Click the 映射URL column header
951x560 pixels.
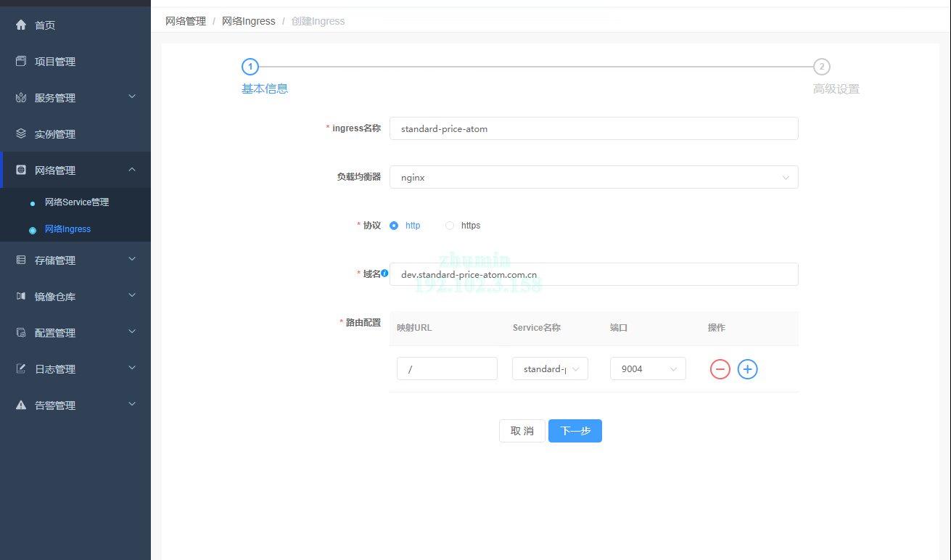(x=414, y=328)
